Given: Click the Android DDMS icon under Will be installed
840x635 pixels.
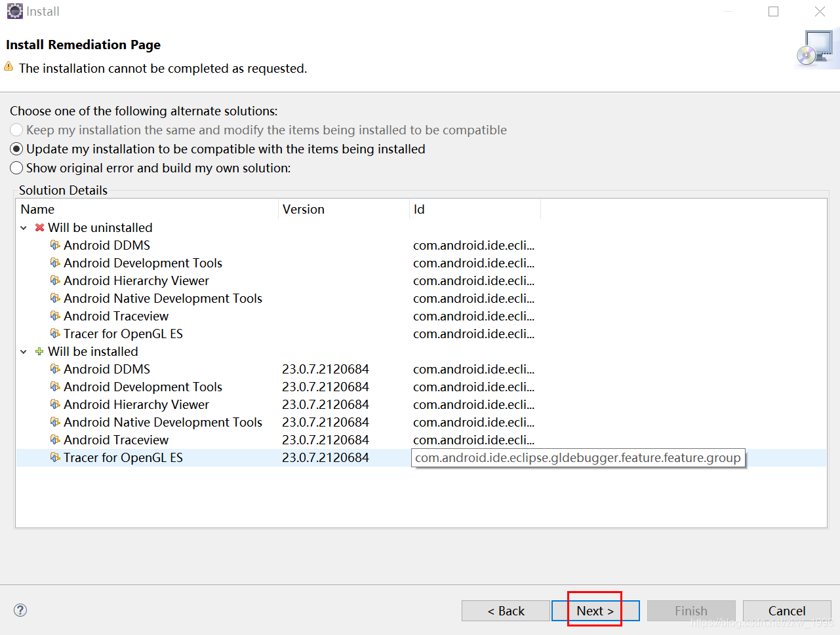Looking at the screenshot, I should (x=55, y=369).
